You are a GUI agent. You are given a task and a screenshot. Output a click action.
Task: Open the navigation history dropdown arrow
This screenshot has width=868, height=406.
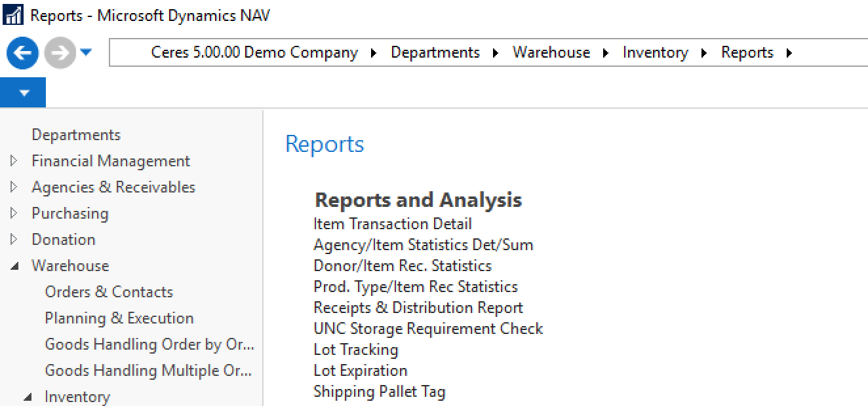(x=86, y=52)
